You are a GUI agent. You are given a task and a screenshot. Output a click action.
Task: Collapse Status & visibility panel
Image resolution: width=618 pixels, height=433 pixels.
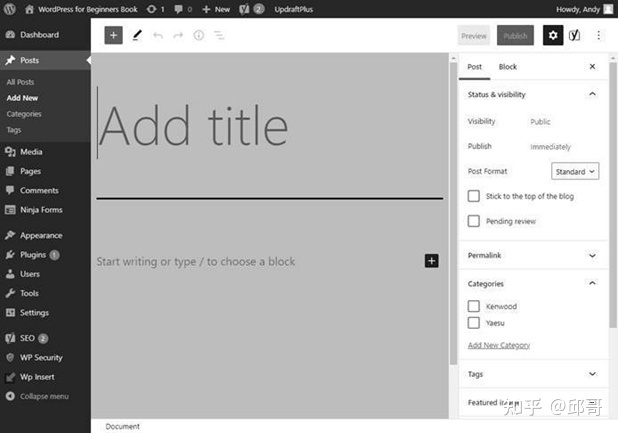[x=533, y=95]
